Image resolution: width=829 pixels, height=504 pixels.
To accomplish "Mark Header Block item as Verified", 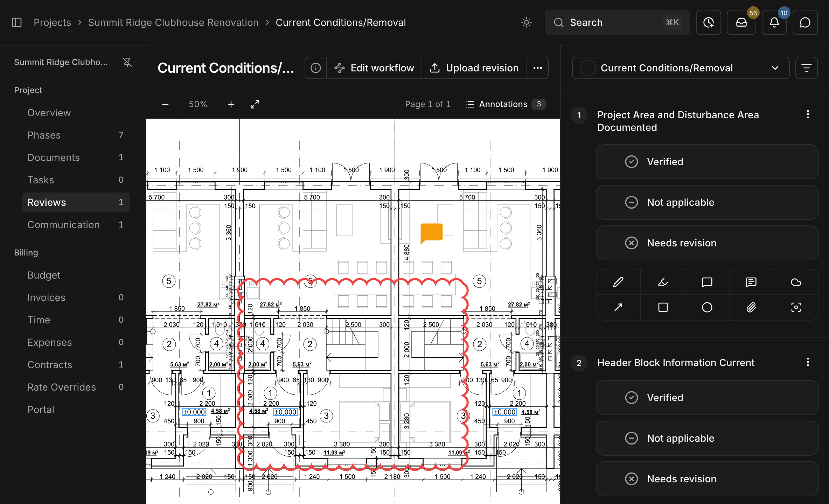I will 707,398.
